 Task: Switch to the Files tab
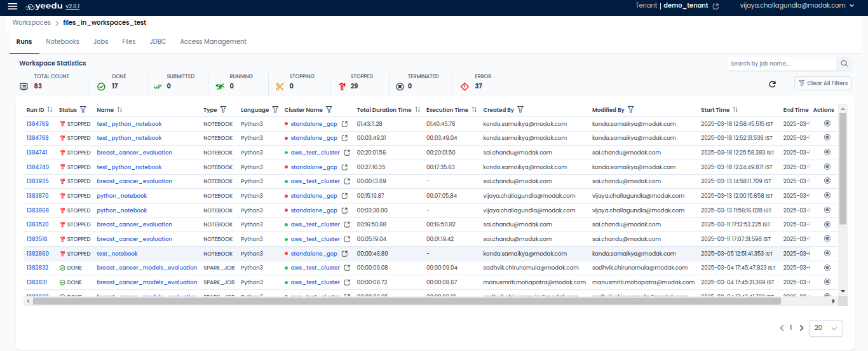pyautogui.click(x=129, y=41)
